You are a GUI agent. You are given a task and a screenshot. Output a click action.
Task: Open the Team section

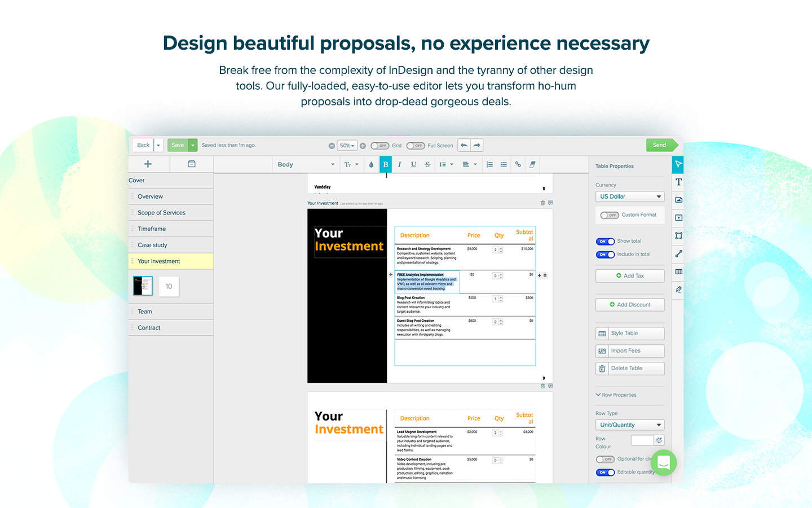click(171, 312)
